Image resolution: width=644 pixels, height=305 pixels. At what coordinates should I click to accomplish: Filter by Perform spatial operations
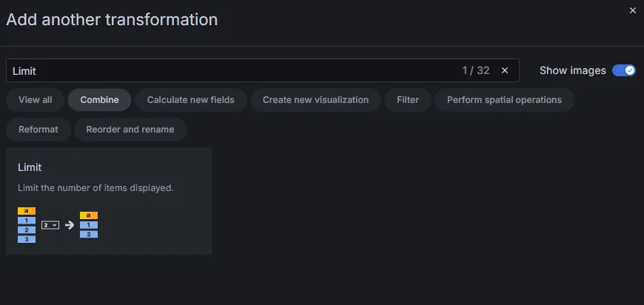tap(504, 100)
